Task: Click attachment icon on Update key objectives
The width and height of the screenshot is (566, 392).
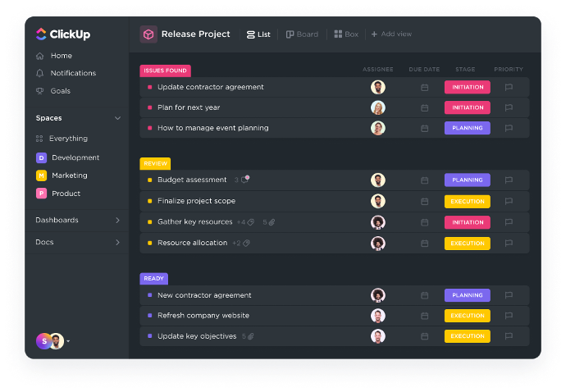Action: pyautogui.click(x=251, y=336)
